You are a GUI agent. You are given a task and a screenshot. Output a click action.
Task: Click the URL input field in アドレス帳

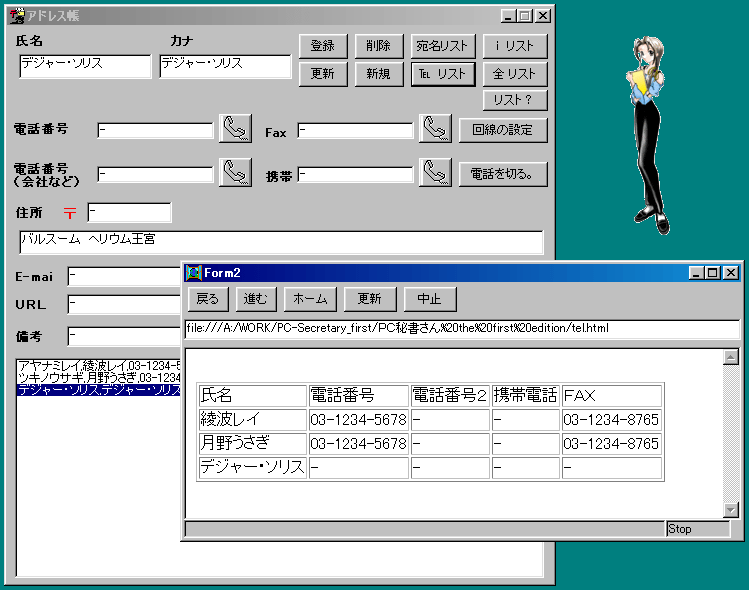coord(124,304)
